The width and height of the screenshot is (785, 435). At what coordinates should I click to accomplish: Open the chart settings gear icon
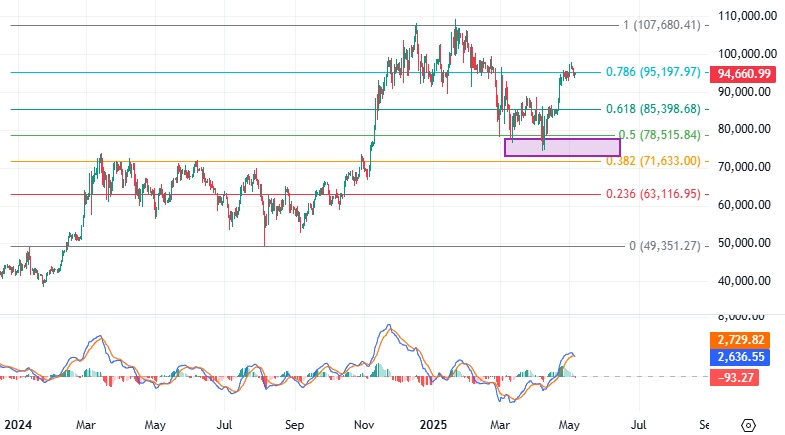(748, 425)
